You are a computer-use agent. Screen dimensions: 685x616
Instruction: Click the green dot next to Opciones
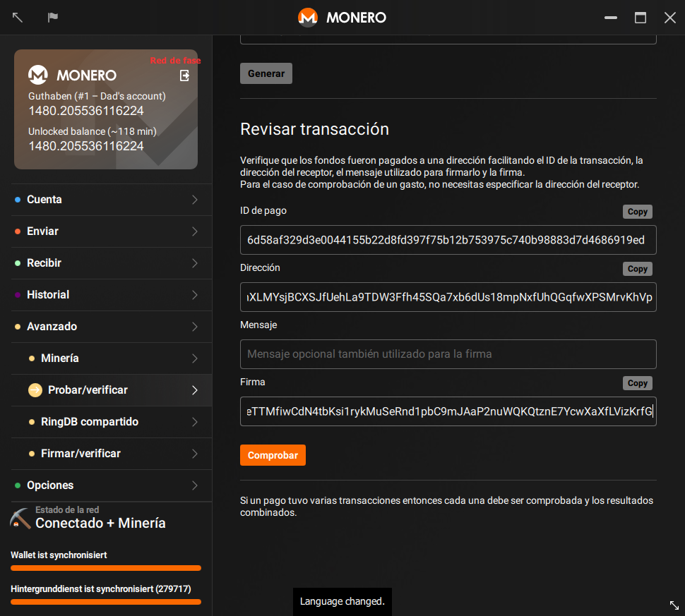[18, 485]
